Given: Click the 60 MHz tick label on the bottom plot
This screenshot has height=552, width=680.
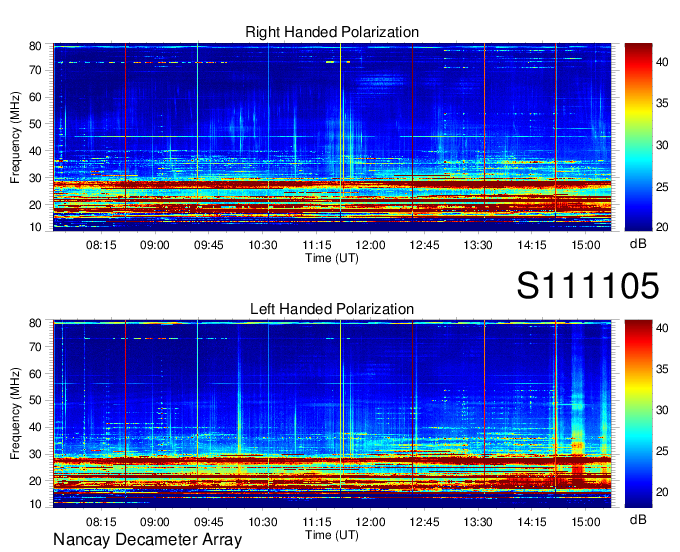Looking at the screenshot, I should (x=35, y=374).
